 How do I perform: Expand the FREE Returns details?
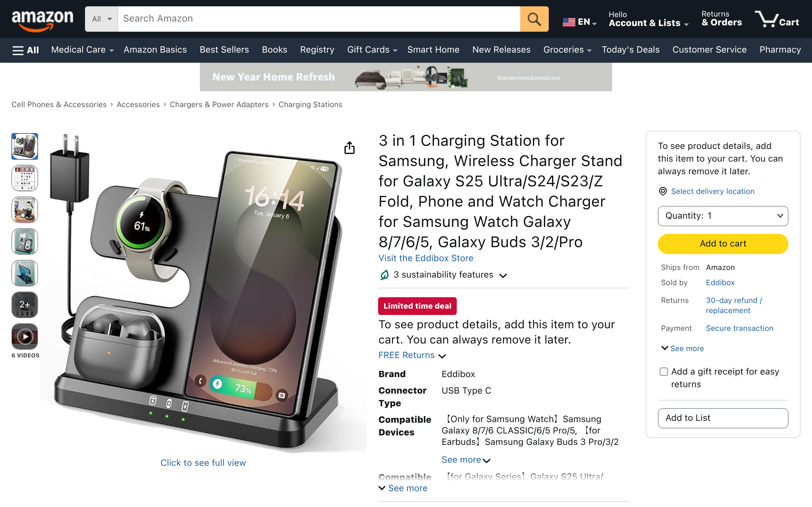(412, 356)
